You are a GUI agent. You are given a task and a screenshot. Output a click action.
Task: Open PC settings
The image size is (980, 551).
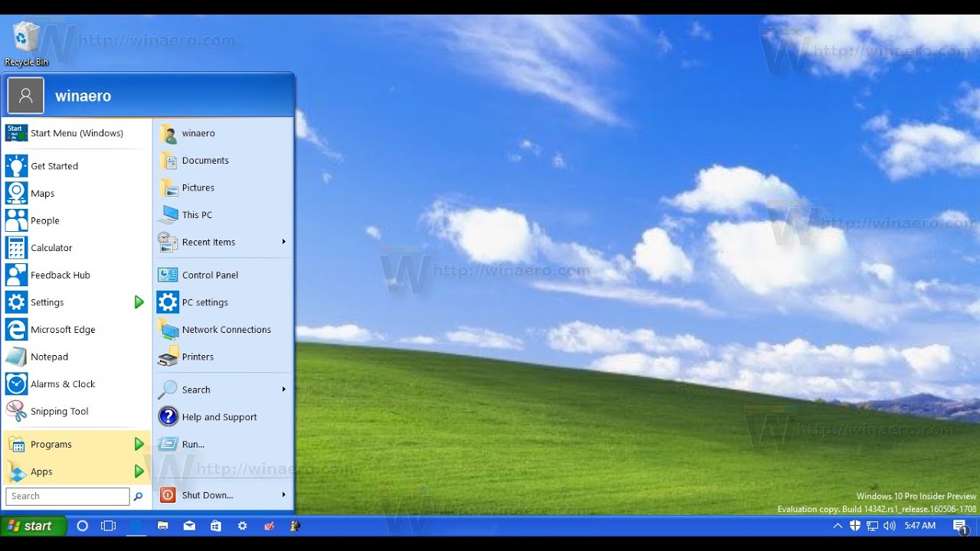(223, 302)
